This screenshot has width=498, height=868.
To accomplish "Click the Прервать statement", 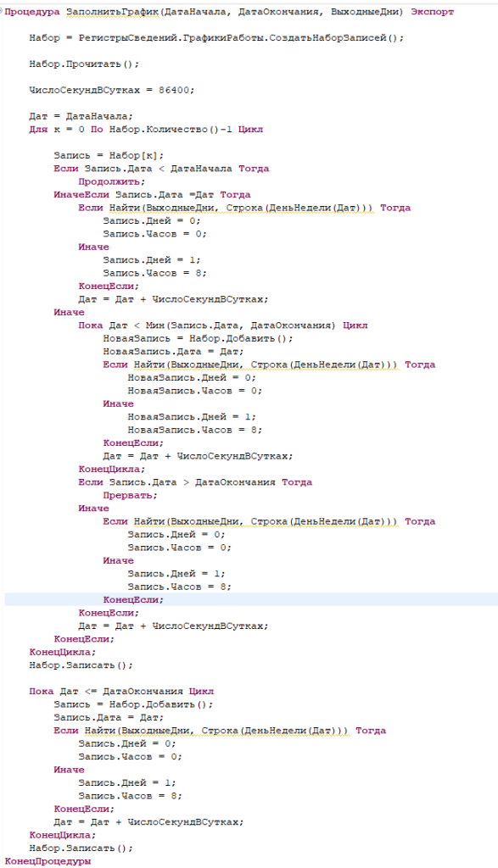I will 130,495.
